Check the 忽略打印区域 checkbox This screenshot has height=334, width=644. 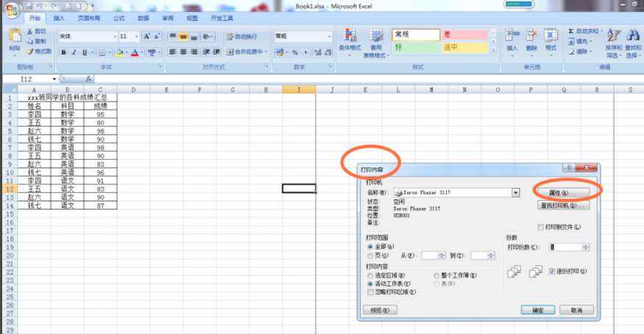click(x=370, y=292)
